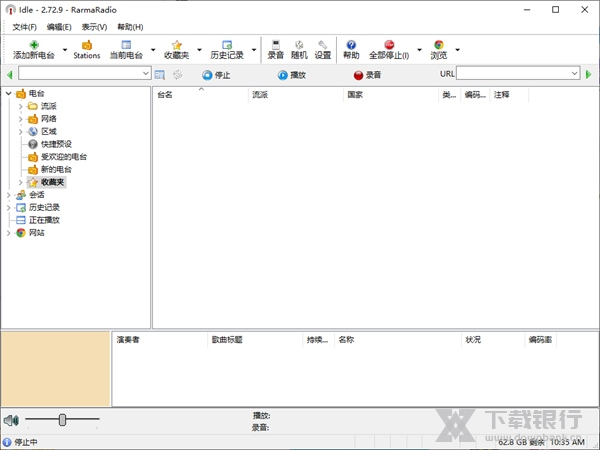Open 设置 settings from the toolbar
This screenshot has height=450, width=600.
323,46
